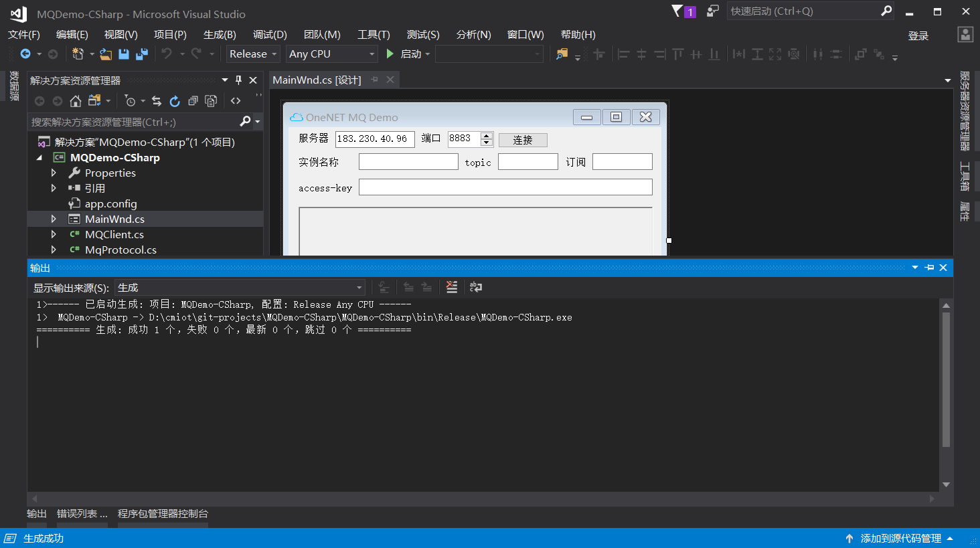The width and height of the screenshot is (980, 548).
Task: Collapse the MQDemo-CSharp project node
Action: click(39, 158)
